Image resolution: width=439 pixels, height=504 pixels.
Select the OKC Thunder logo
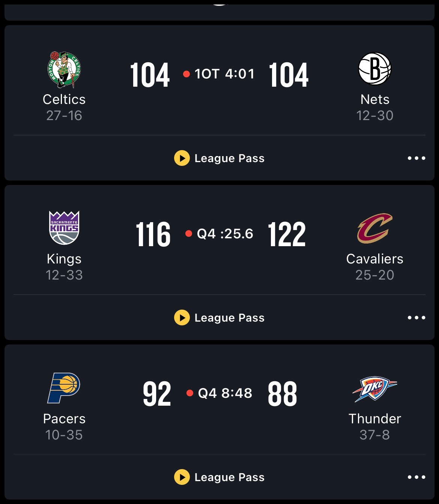point(374,389)
